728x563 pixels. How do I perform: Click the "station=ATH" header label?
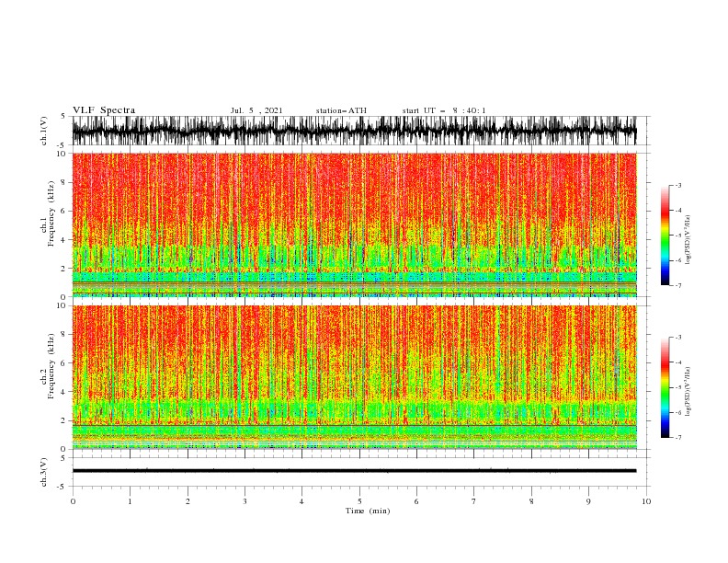[341, 110]
